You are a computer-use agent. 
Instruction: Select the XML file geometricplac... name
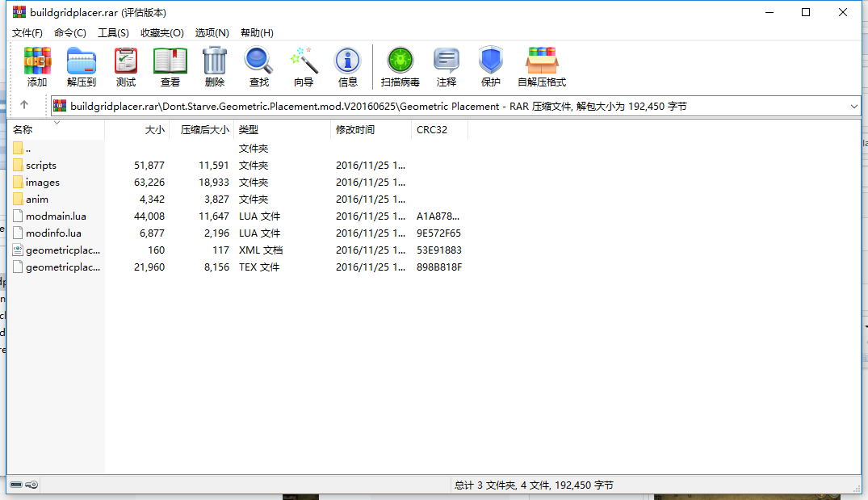pos(63,250)
